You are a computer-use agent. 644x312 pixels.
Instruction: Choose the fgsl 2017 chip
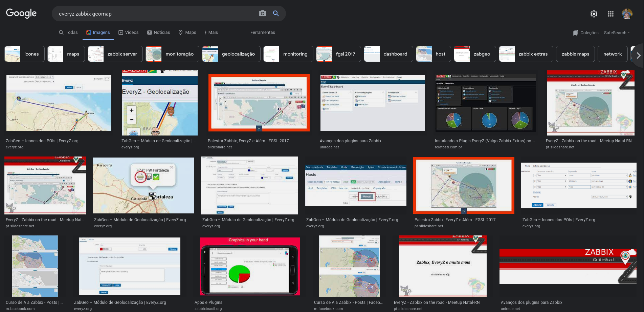point(338,54)
